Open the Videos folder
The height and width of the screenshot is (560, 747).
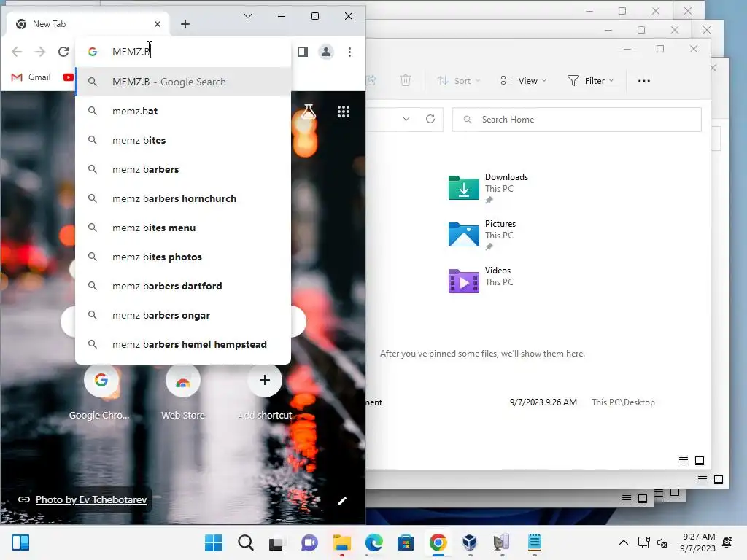coord(481,280)
